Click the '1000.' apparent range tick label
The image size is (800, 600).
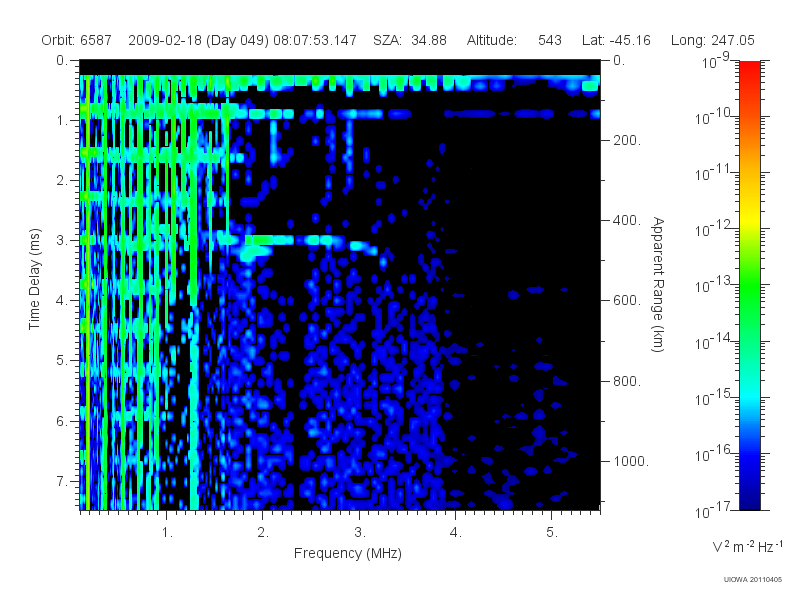(x=631, y=461)
